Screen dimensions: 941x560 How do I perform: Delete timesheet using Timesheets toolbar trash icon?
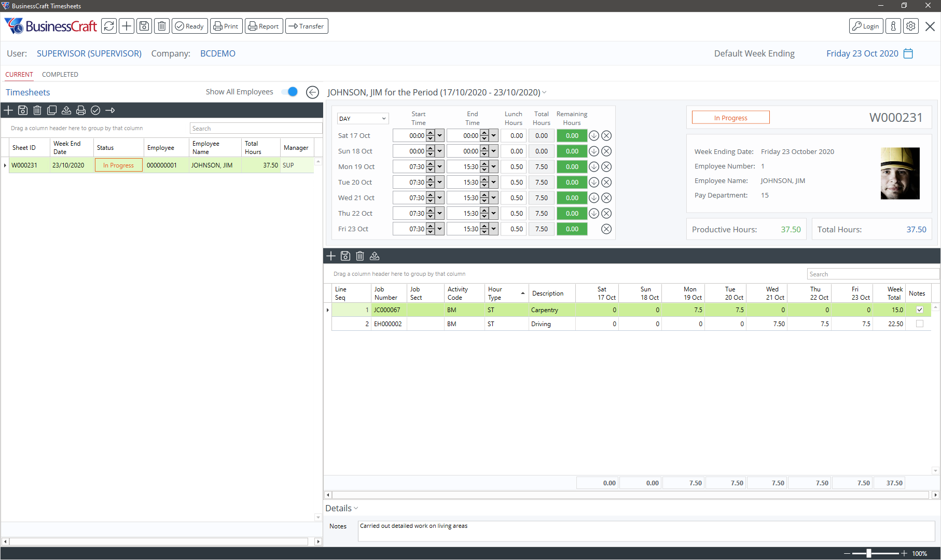click(x=37, y=110)
